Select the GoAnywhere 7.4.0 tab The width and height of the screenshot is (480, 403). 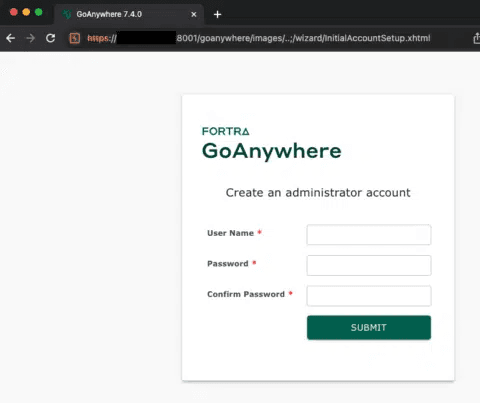(x=129, y=14)
